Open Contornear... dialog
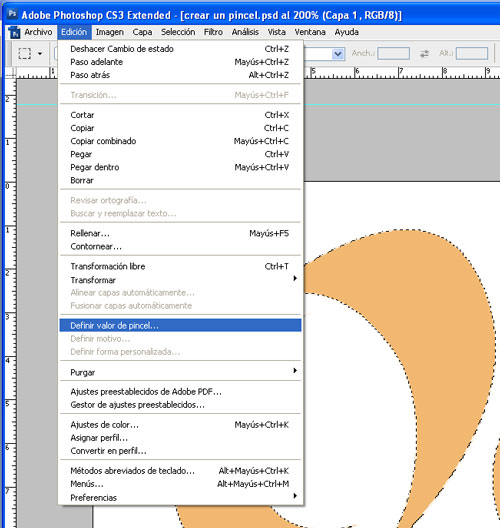The image size is (500, 528). 180,246
